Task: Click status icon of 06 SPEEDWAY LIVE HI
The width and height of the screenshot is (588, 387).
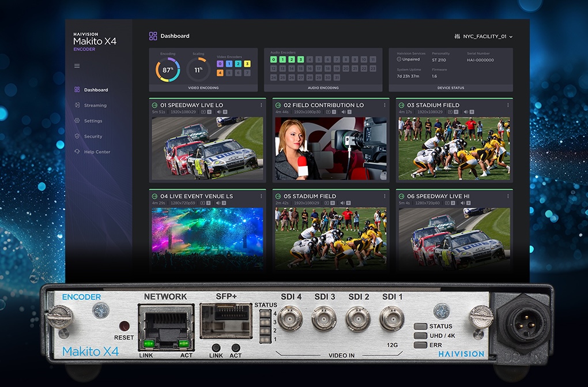Action: click(401, 196)
